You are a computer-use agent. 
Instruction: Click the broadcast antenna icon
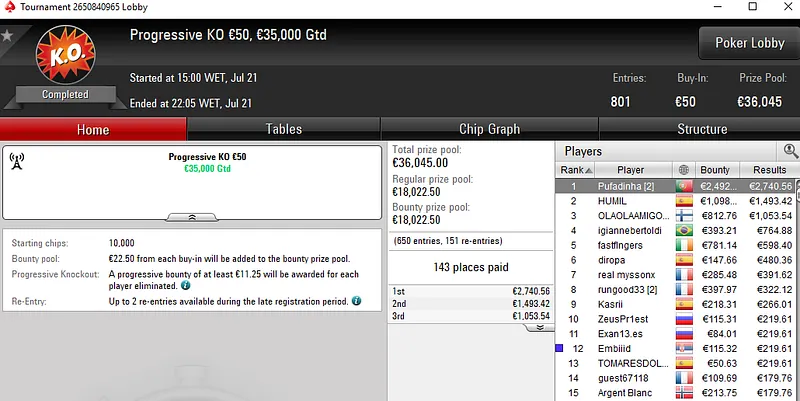point(16,160)
